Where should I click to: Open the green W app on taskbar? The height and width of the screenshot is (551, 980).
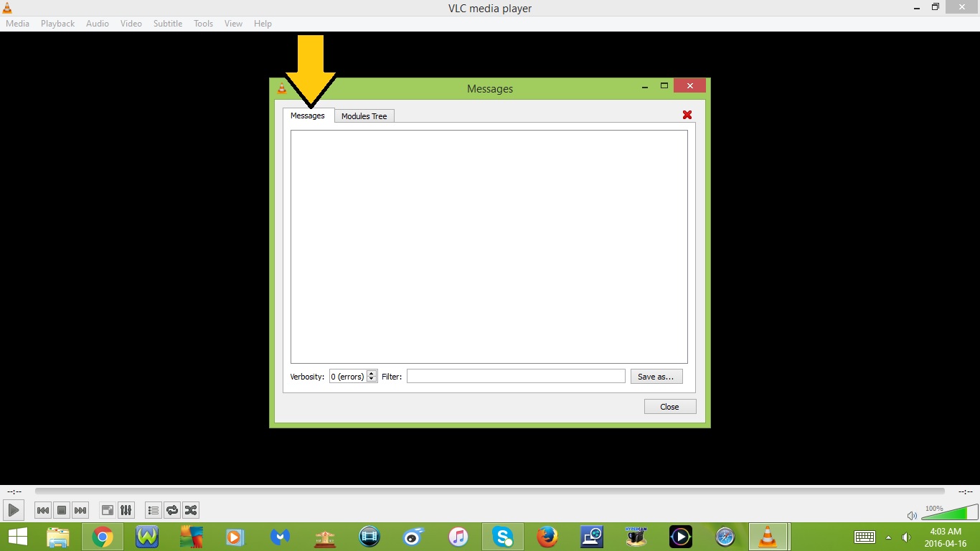pos(147,537)
